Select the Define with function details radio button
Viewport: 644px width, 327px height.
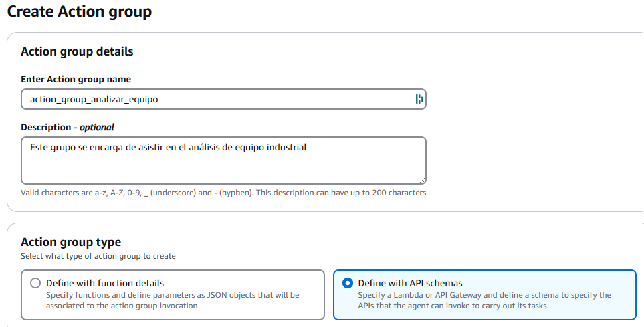click(x=35, y=283)
